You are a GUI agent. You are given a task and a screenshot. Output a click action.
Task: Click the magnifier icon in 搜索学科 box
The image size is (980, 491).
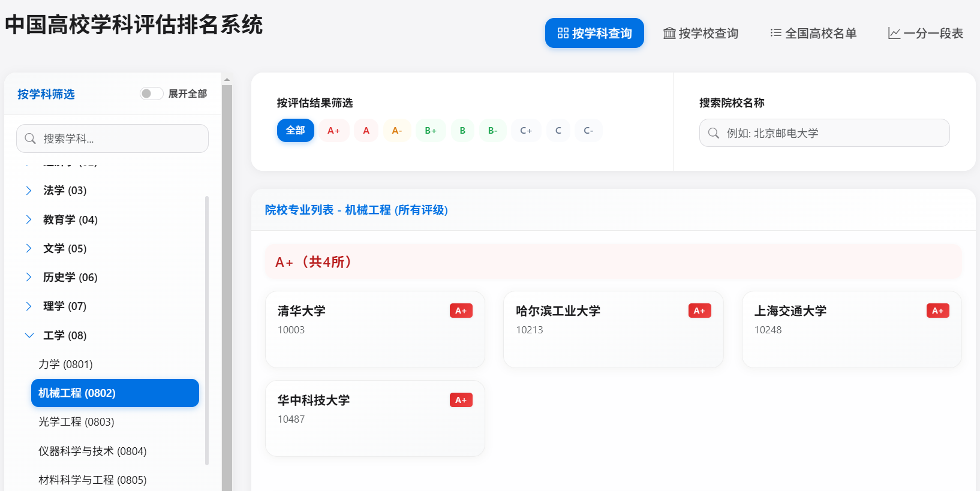pyautogui.click(x=30, y=138)
